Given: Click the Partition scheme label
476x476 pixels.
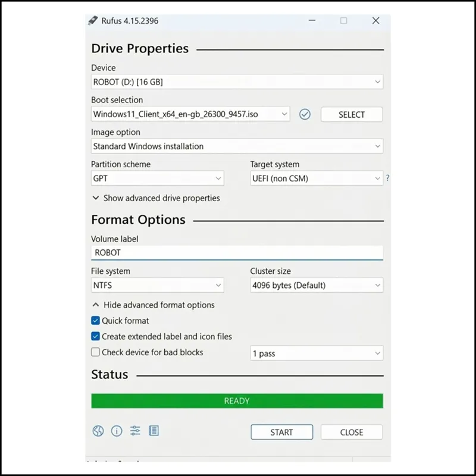Looking at the screenshot, I should pyautogui.click(x=121, y=164).
